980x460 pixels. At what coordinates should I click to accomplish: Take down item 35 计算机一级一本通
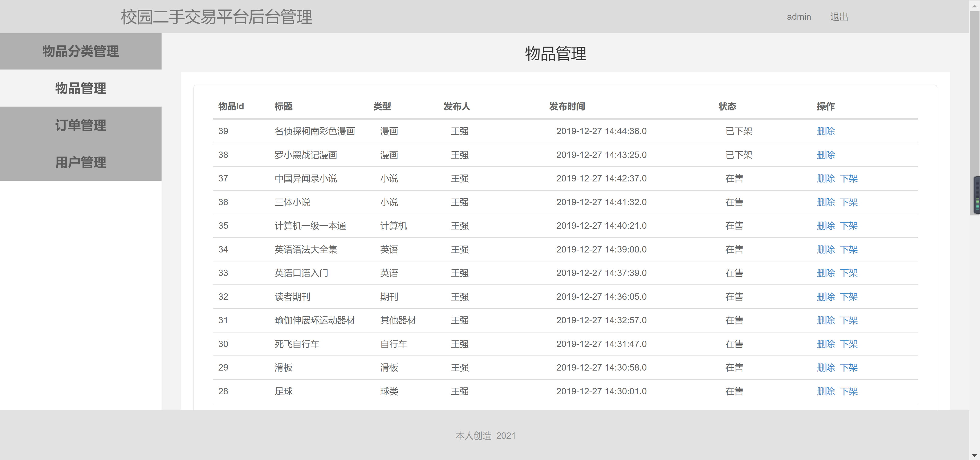[x=848, y=226]
